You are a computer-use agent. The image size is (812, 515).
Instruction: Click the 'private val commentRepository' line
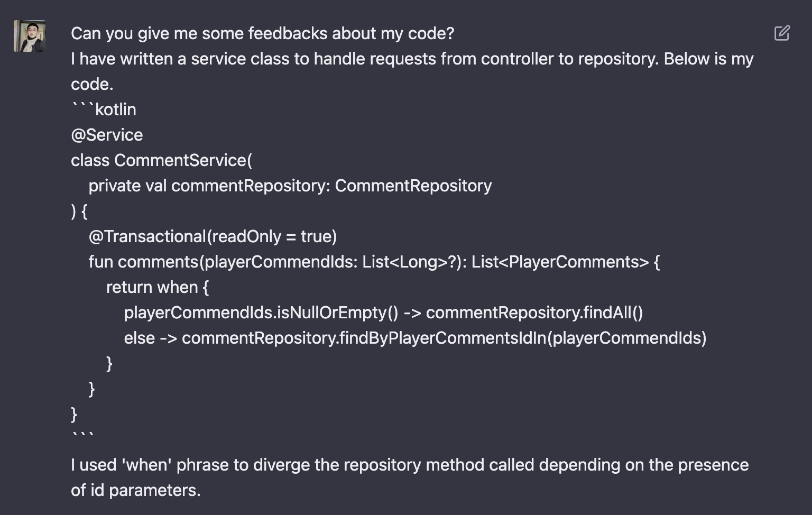pyautogui.click(x=290, y=186)
